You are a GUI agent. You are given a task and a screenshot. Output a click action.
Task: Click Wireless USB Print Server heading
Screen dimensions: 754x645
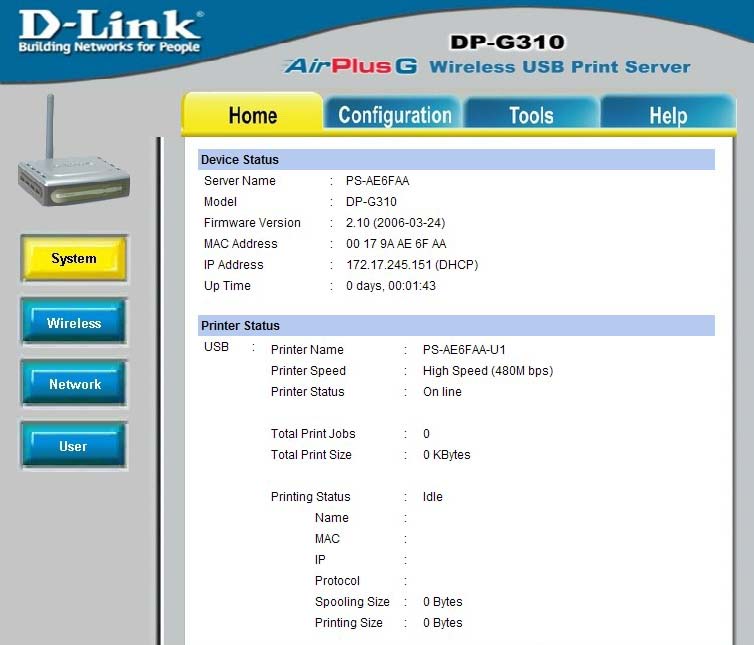coord(560,66)
